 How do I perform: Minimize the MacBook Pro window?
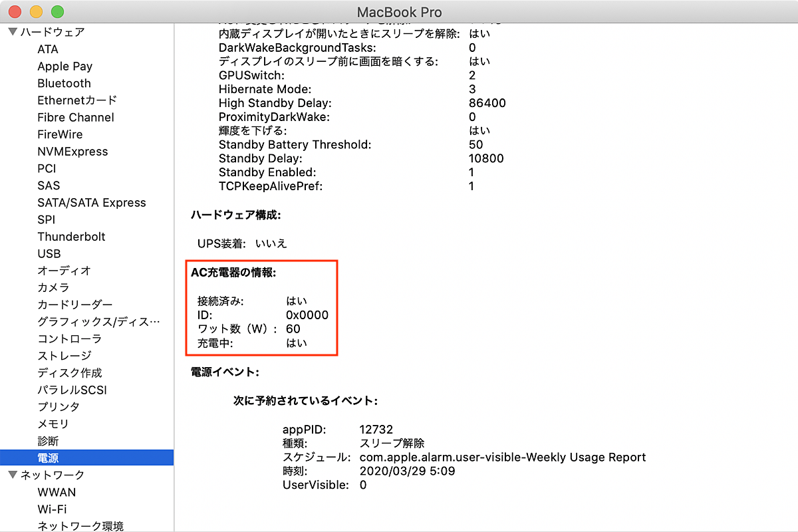(36, 11)
